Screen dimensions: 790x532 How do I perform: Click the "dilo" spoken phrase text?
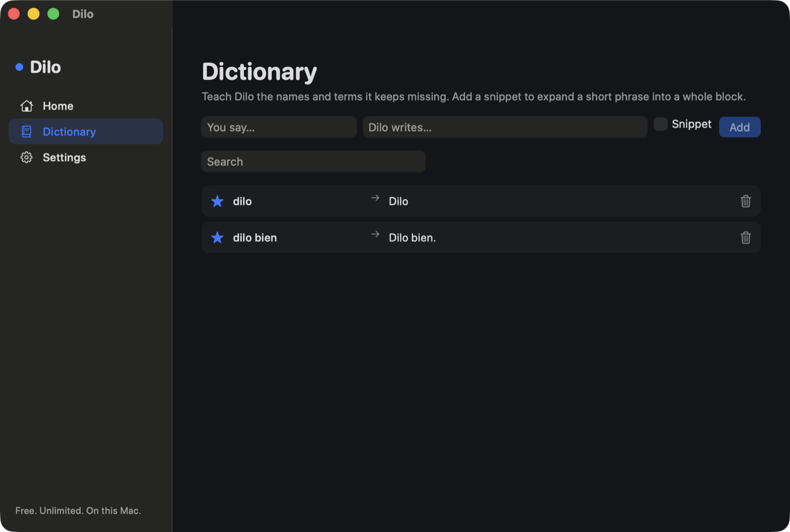click(x=242, y=201)
